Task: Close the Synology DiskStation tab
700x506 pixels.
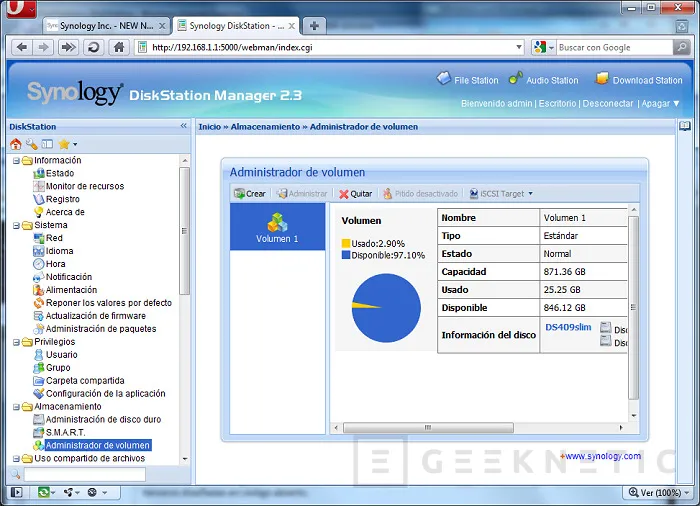Action: click(291, 26)
